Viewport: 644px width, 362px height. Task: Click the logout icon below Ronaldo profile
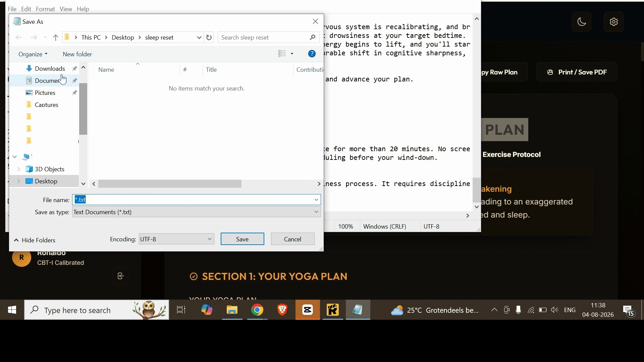120,276
